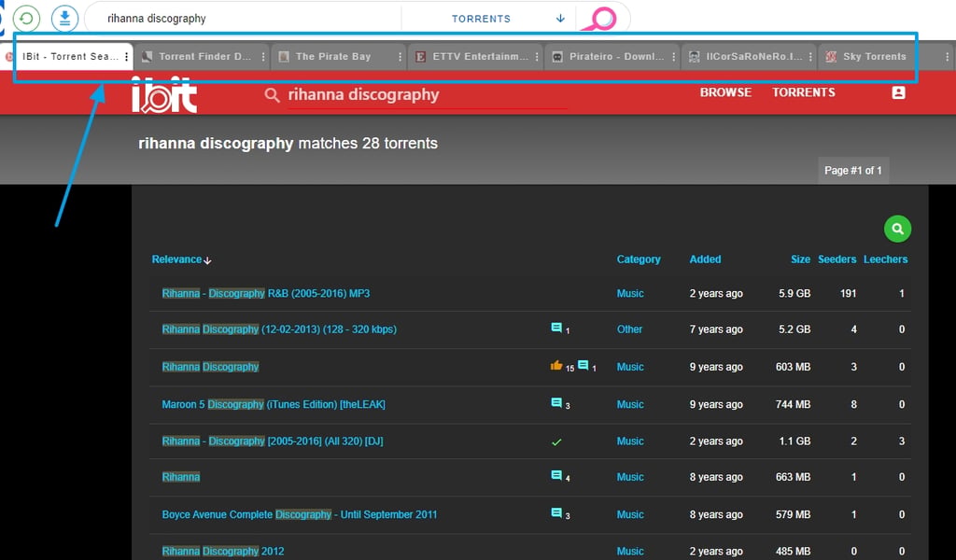Click the Music category of the Boyce Avenue row
Image resolution: width=956 pixels, height=560 pixels.
tap(630, 515)
